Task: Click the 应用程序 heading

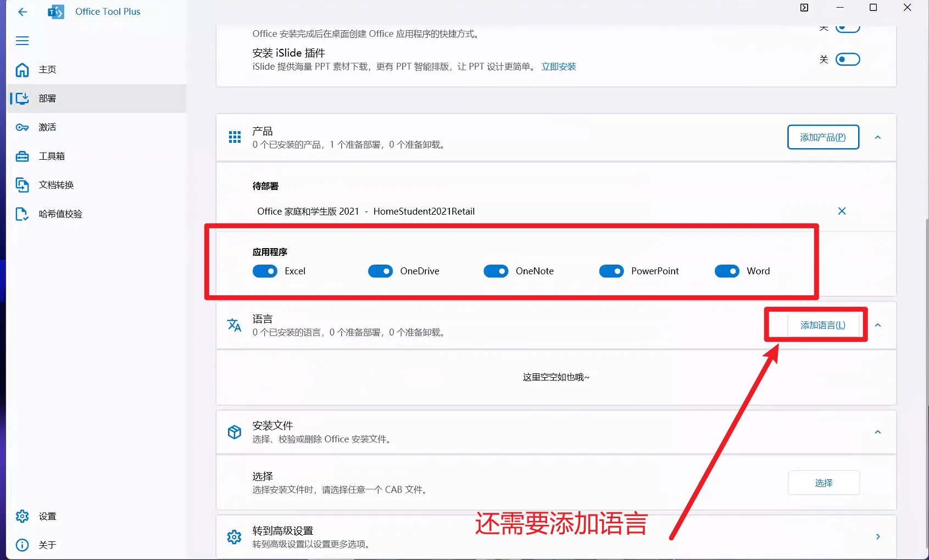Action: click(x=270, y=252)
